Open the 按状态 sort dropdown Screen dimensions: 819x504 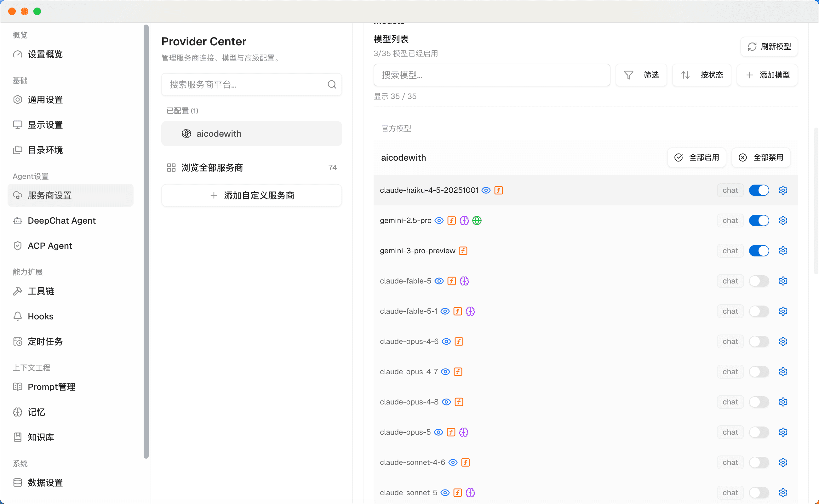tap(701, 75)
